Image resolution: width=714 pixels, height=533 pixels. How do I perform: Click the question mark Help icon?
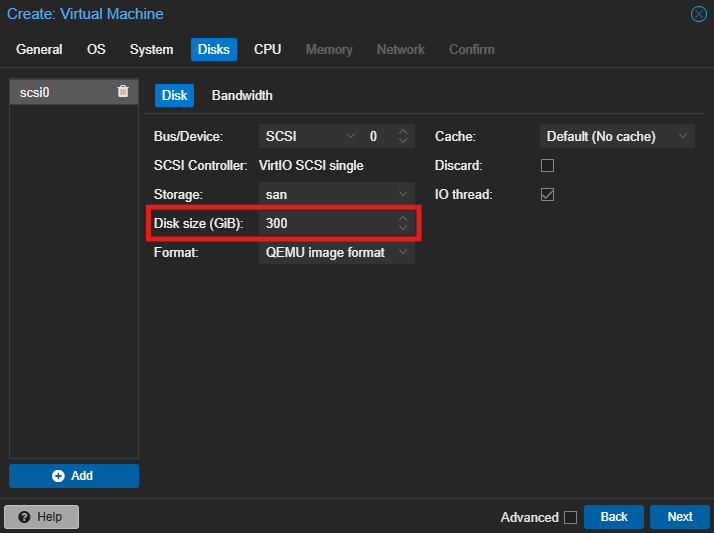24,517
